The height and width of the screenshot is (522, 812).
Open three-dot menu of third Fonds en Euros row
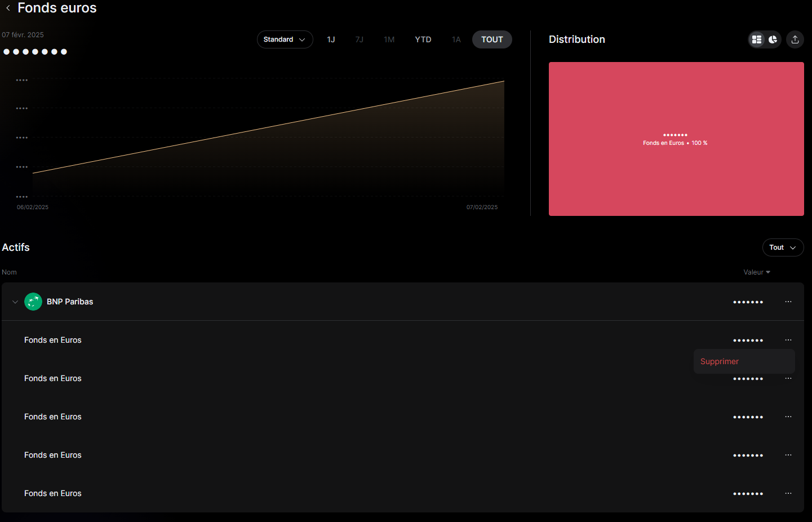(788, 417)
